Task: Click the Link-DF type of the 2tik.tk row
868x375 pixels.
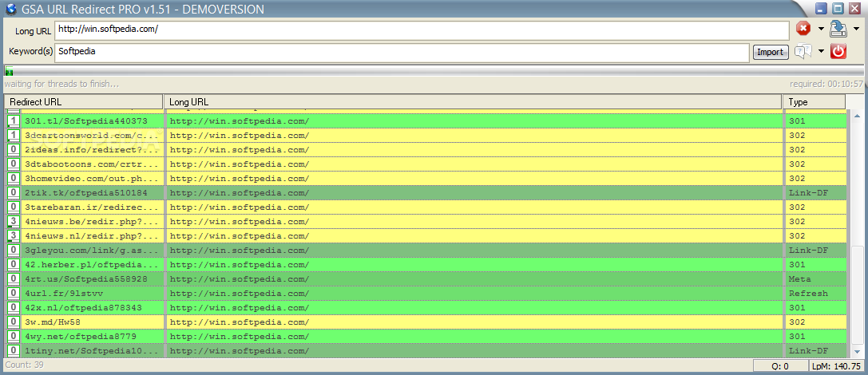Action: coord(809,193)
